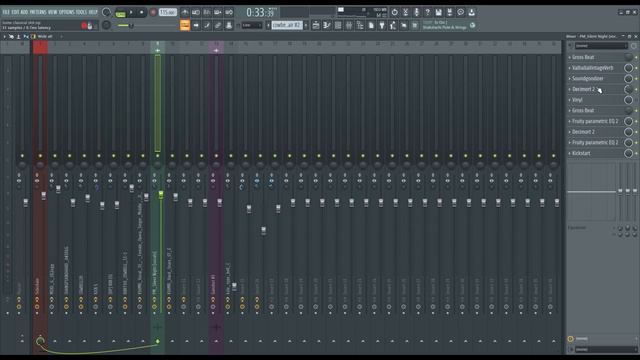
Task: Mute the purple mixer track
Action: point(216,156)
